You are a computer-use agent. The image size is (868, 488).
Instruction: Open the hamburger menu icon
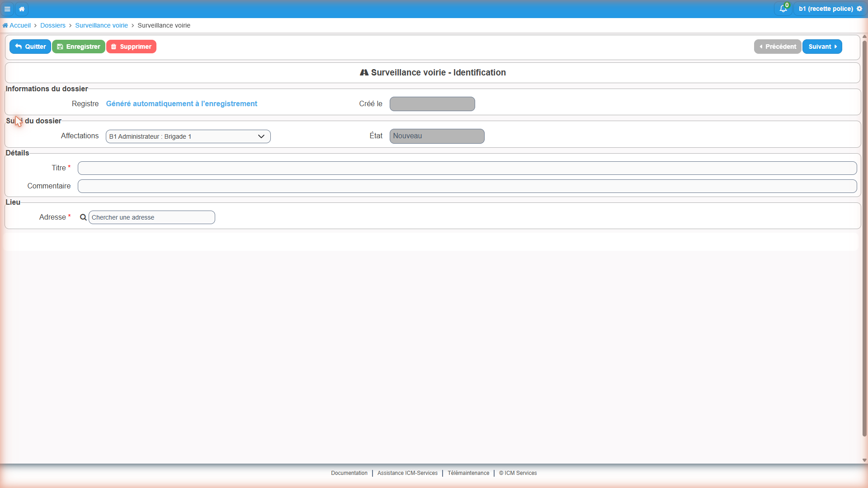[x=7, y=9]
